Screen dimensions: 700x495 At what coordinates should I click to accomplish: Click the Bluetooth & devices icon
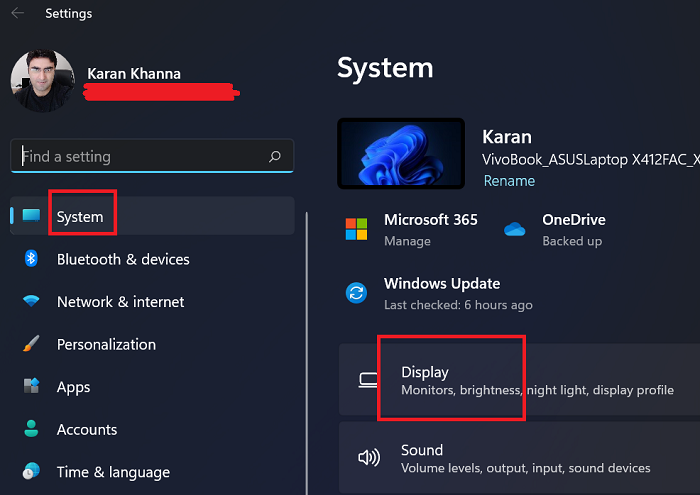(x=31, y=259)
